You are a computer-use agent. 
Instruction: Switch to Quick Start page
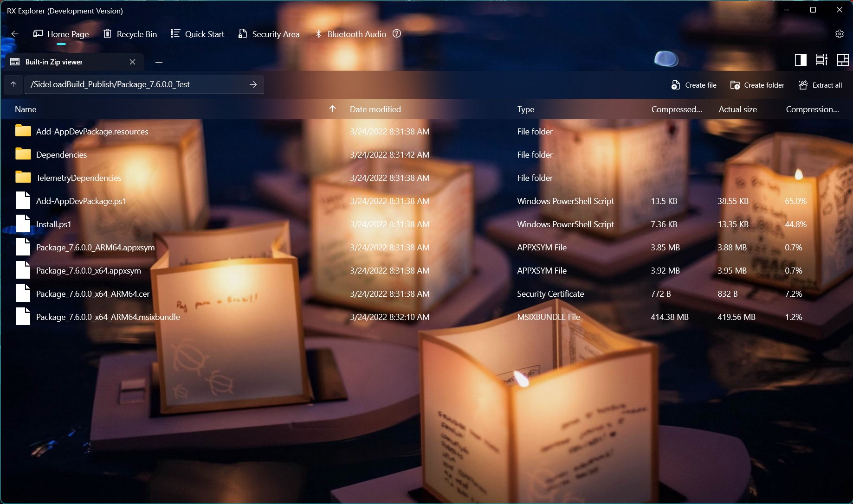click(197, 34)
